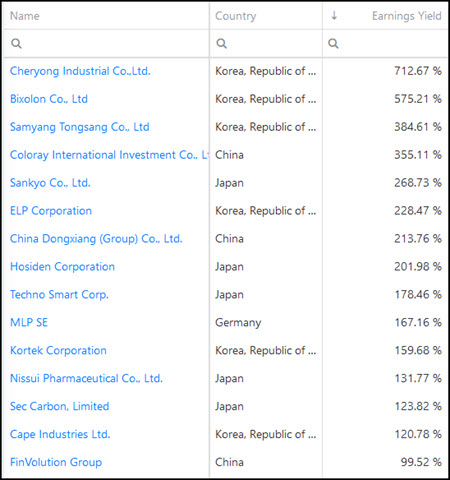
Task: Click Korea country cell for Samyang Tongsang
Action: (x=266, y=127)
